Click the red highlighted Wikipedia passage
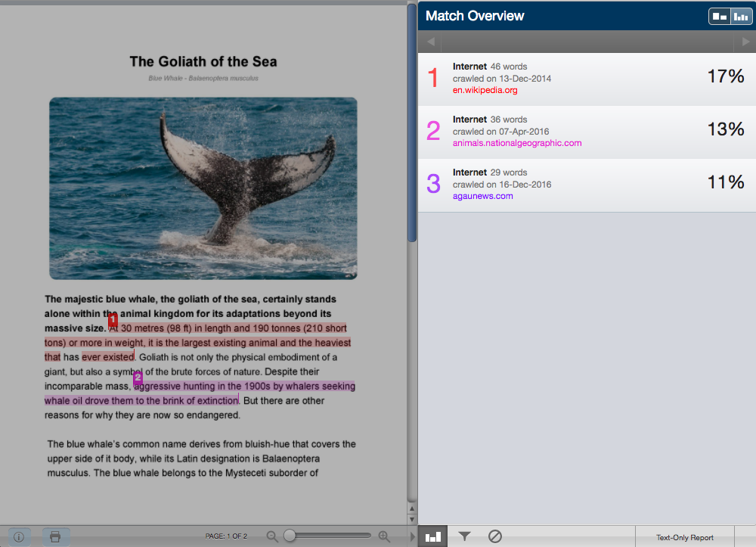 point(197,343)
